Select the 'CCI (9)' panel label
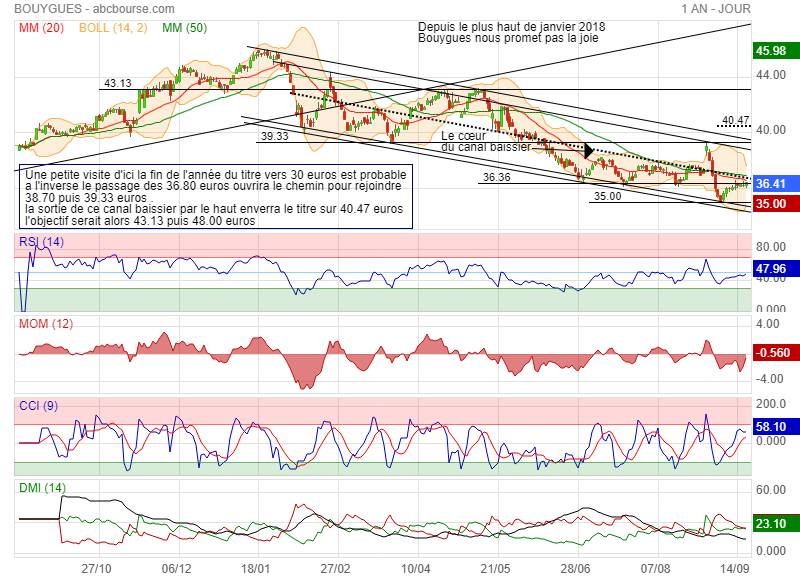This screenshot has height=579, width=800. pos(38,406)
